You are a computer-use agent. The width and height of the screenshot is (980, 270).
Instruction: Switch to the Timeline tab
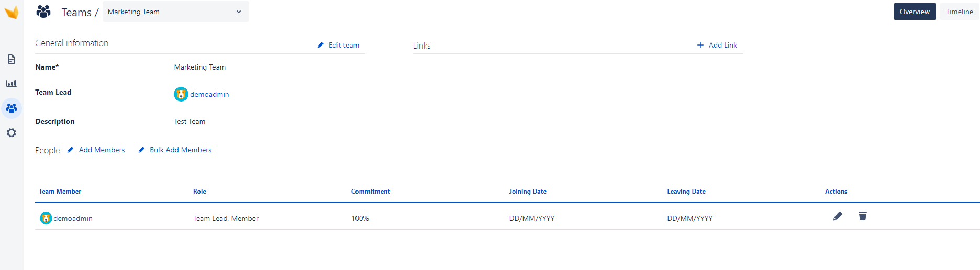(x=959, y=12)
